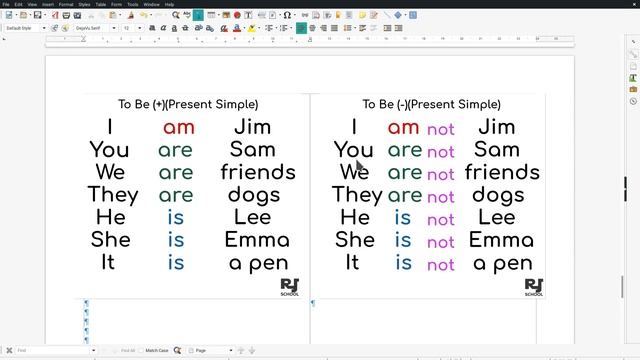Click the next page down arrow

252,350
